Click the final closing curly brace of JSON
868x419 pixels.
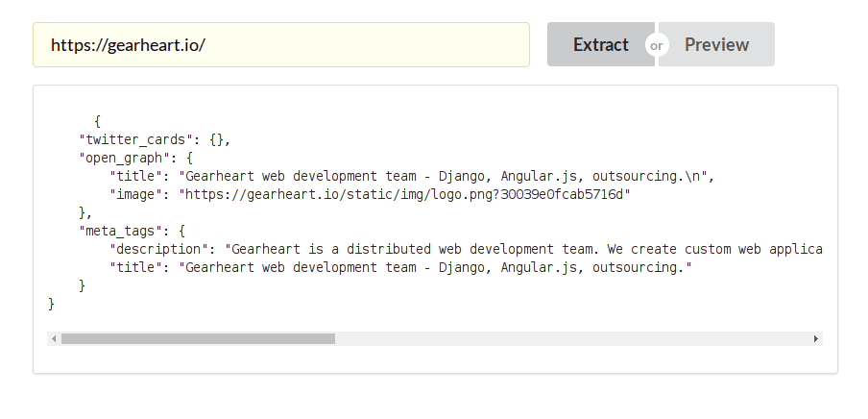click(x=52, y=304)
